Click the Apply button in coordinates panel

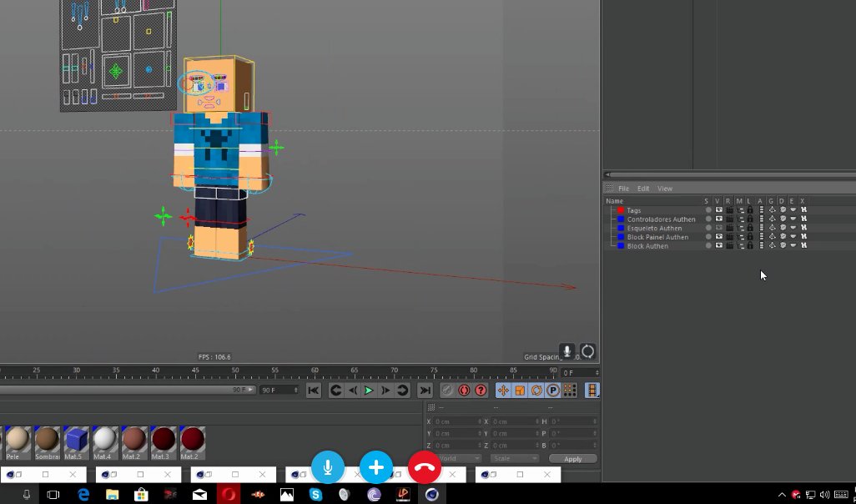572,459
